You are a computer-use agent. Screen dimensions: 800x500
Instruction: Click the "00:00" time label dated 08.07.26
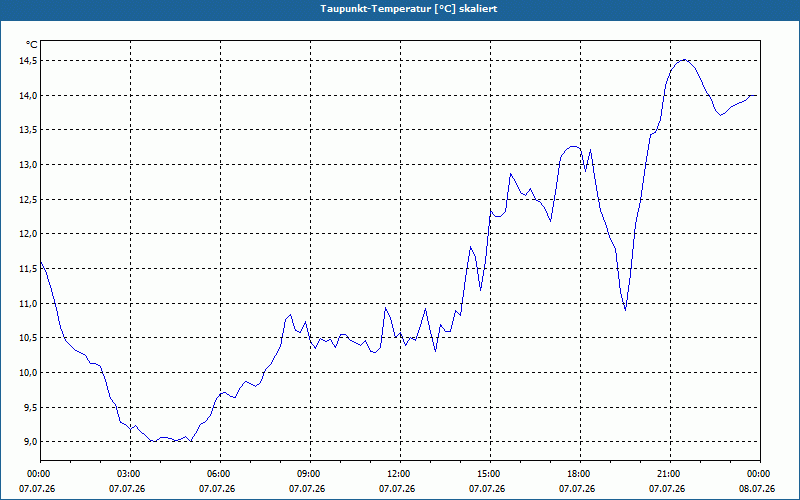pyautogui.click(x=757, y=474)
